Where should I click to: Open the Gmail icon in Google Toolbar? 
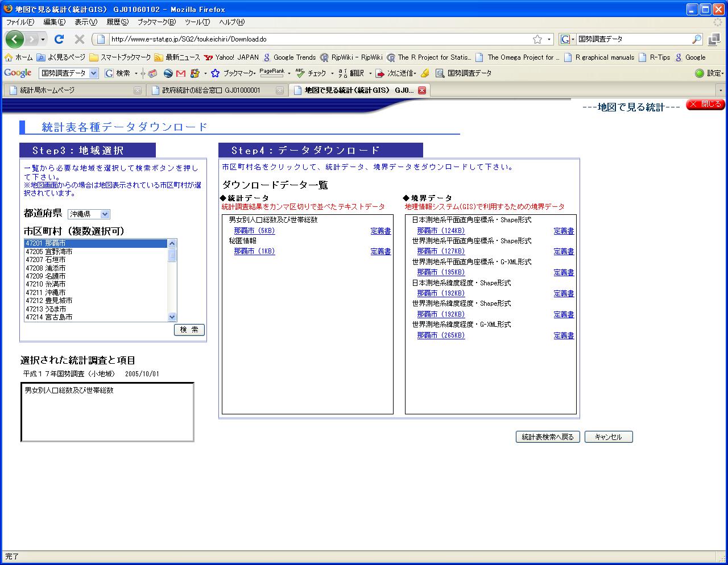click(x=181, y=73)
